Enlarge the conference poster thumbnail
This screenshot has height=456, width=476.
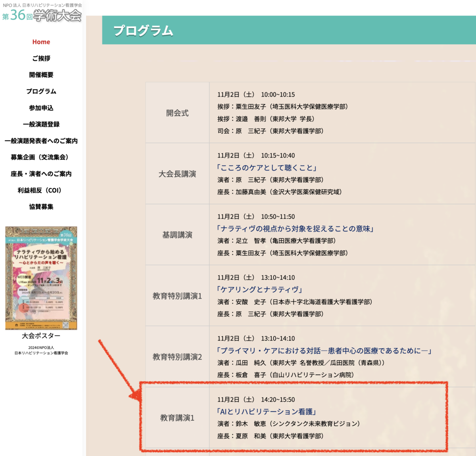click(41, 278)
